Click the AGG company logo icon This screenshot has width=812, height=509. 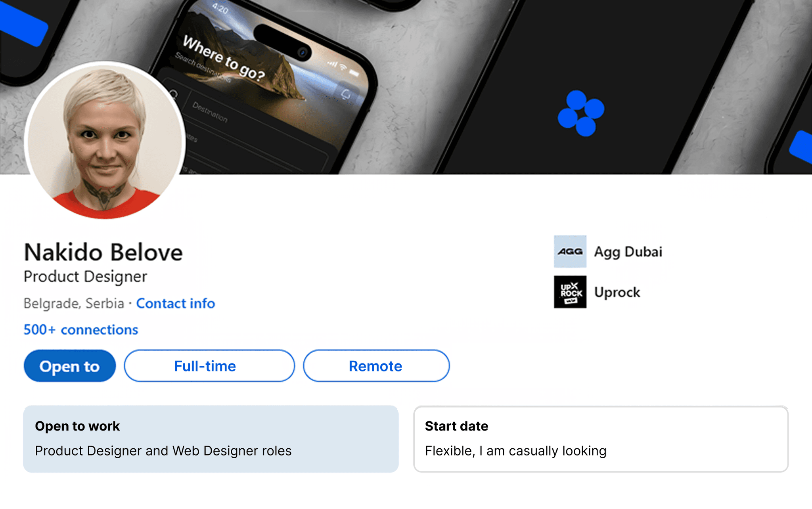tap(570, 251)
